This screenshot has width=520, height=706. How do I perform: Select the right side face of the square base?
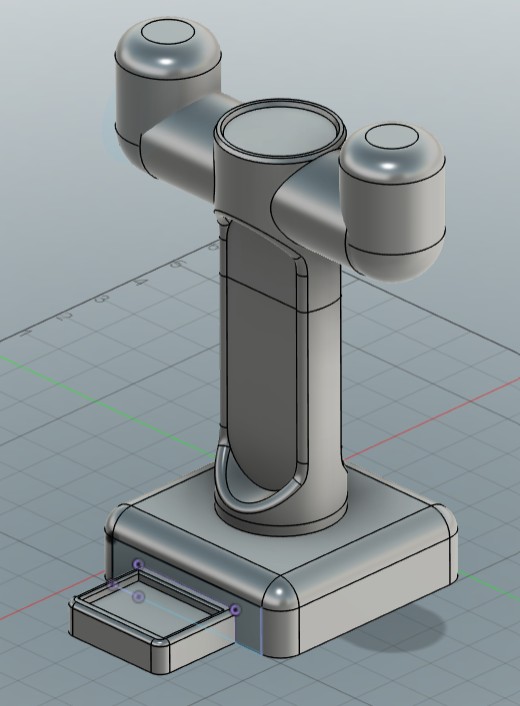(x=376, y=594)
